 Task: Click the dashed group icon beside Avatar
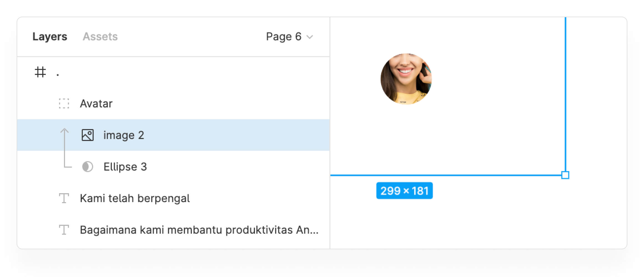pyautogui.click(x=64, y=104)
